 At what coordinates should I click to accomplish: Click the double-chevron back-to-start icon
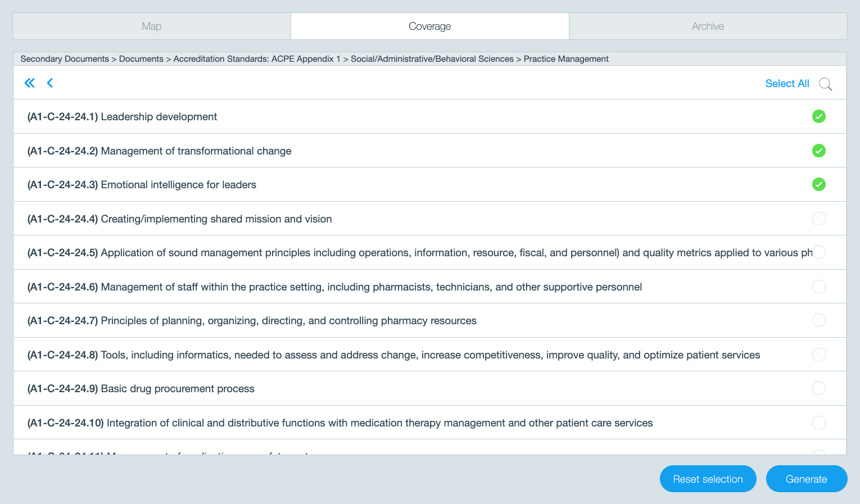point(30,83)
